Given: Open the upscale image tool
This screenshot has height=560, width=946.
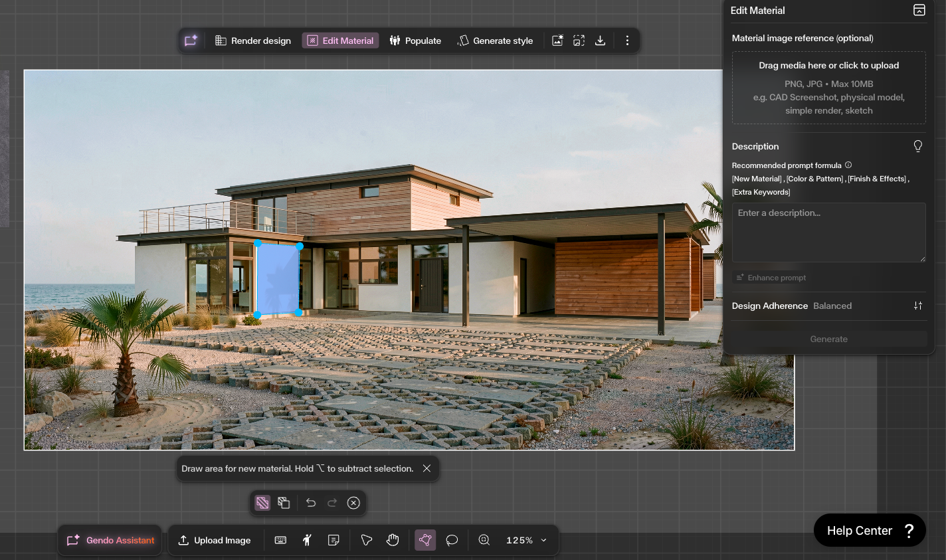Looking at the screenshot, I should (578, 40).
